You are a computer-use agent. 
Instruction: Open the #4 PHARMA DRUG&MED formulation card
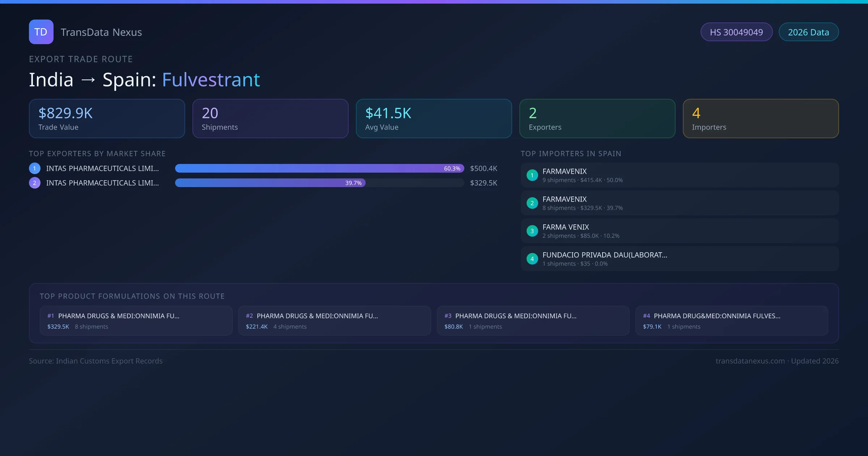pos(731,321)
